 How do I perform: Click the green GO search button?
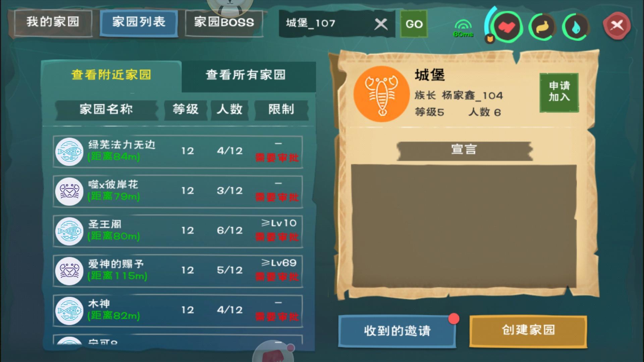click(x=414, y=24)
